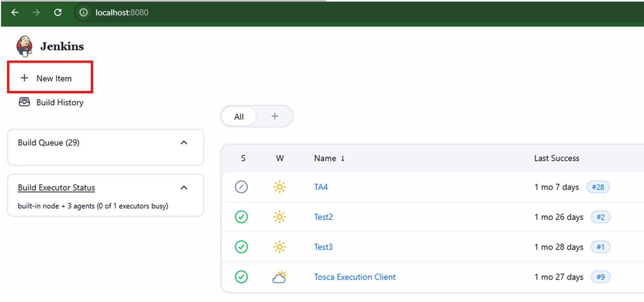Open Build History
Image resolution: width=644 pixels, height=302 pixels.
click(60, 102)
